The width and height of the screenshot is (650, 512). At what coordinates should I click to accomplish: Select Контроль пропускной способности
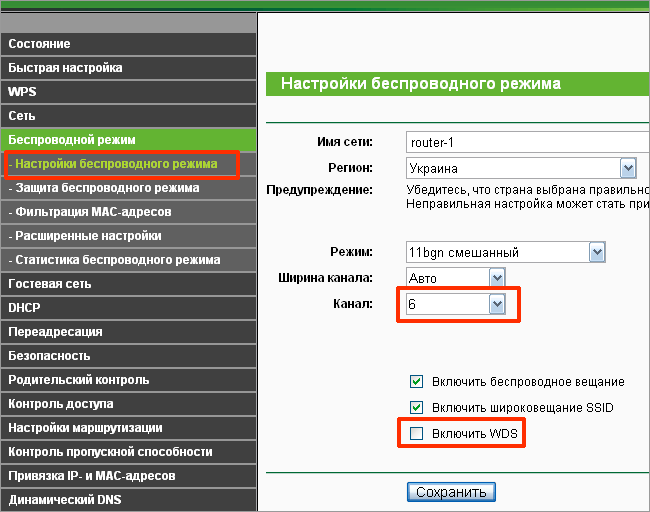128,452
